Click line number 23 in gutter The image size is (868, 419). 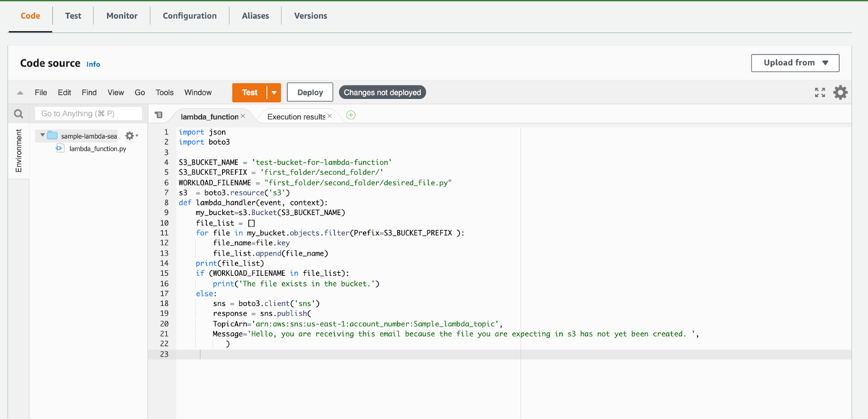click(163, 354)
